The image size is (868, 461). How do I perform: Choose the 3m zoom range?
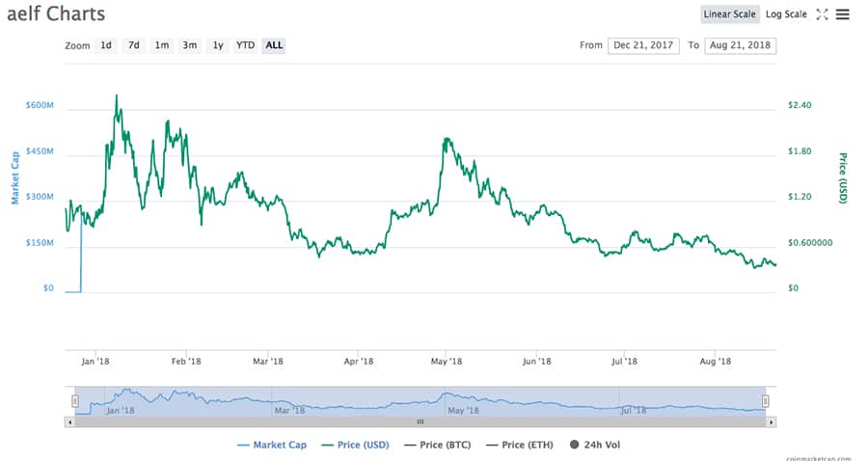(190, 45)
